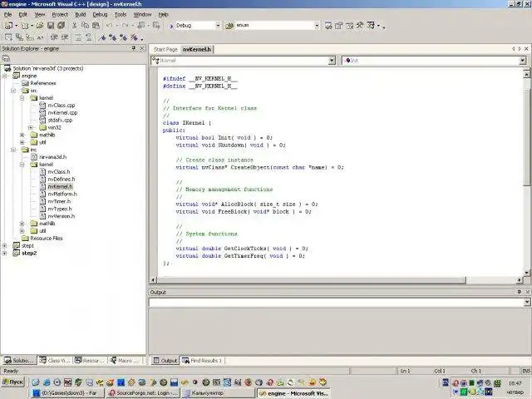This screenshot has height=399, width=532.
Task: Click the Increase Indent toolbar icon
Action: 65,37
